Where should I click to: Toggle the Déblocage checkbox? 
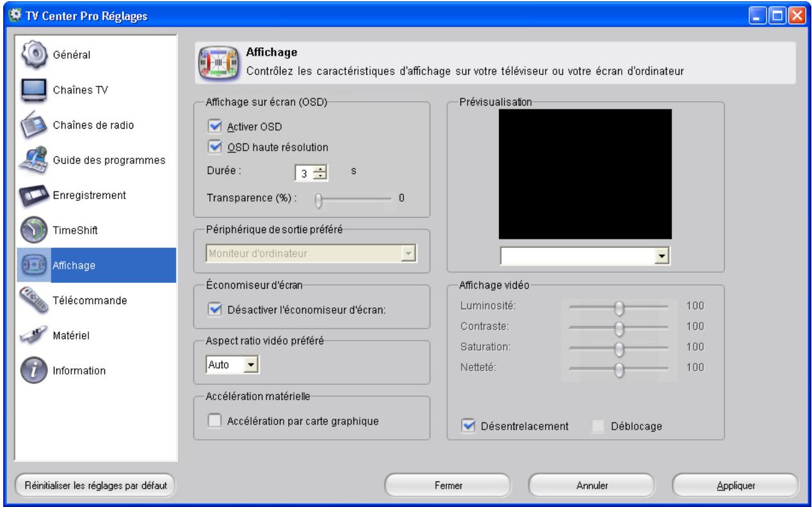tap(598, 426)
